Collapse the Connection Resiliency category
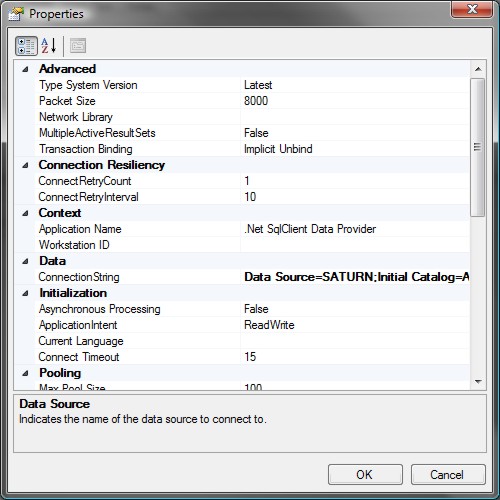Image resolution: width=500 pixels, height=500 pixels. click(x=25, y=165)
